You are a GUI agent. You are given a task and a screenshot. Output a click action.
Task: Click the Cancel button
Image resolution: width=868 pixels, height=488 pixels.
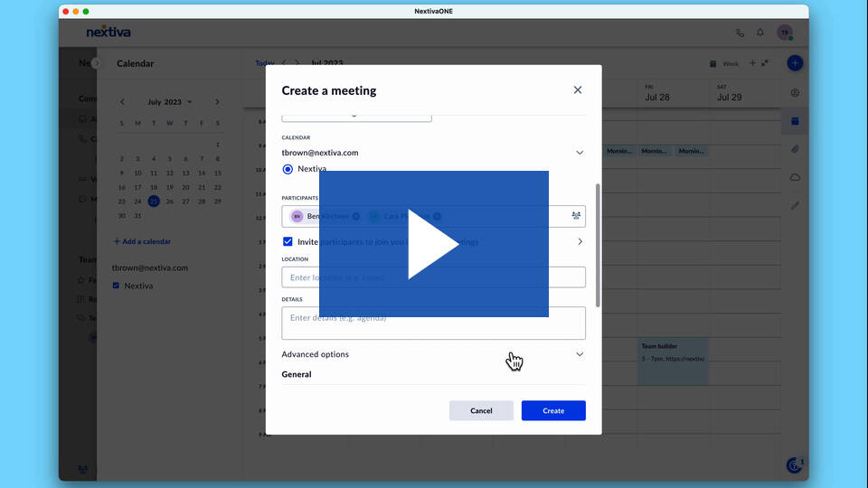(481, 410)
